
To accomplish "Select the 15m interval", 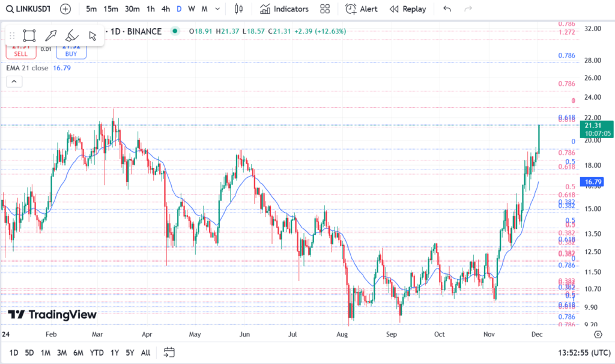I will point(111,9).
